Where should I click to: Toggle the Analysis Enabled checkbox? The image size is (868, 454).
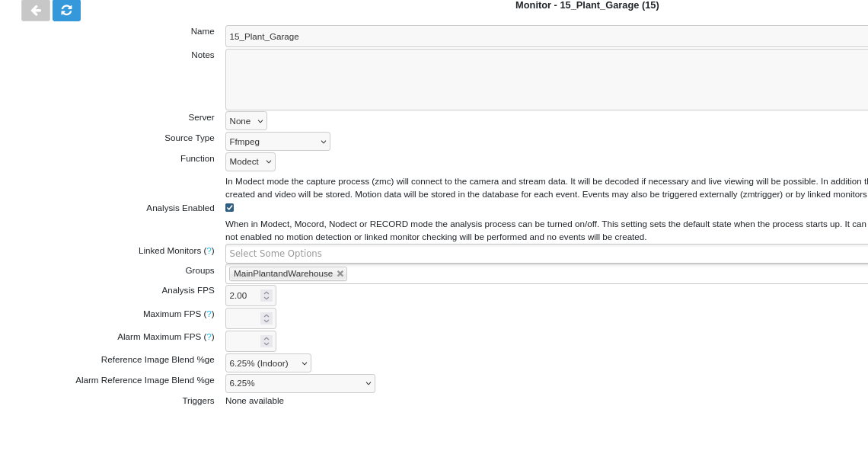click(x=230, y=208)
